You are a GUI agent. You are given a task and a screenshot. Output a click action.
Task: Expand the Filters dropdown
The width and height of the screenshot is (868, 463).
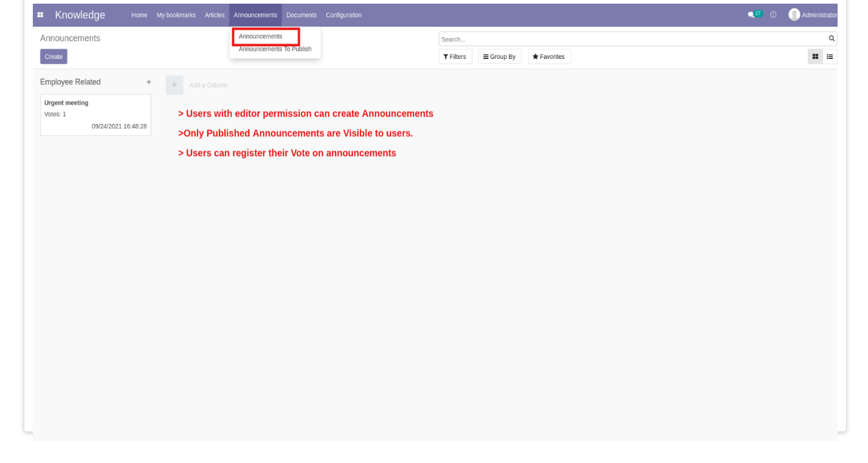pos(455,57)
